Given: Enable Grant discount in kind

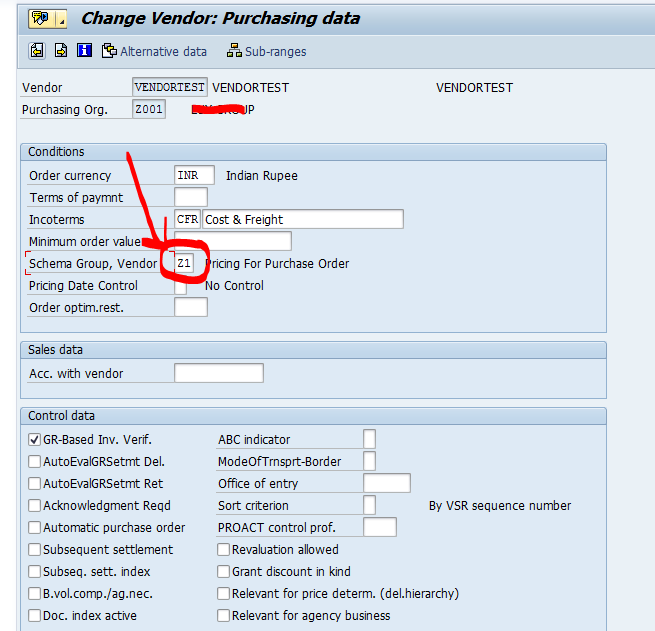Looking at the screenshot, I should point(224,571).
